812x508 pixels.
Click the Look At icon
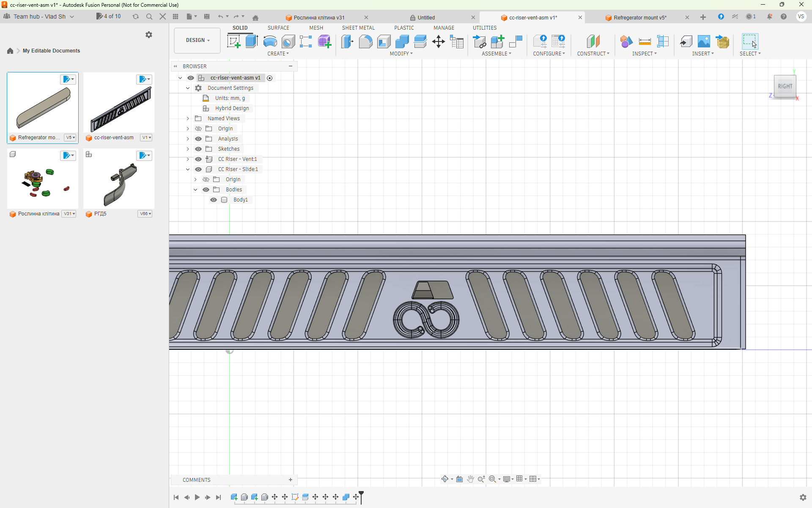459,479
